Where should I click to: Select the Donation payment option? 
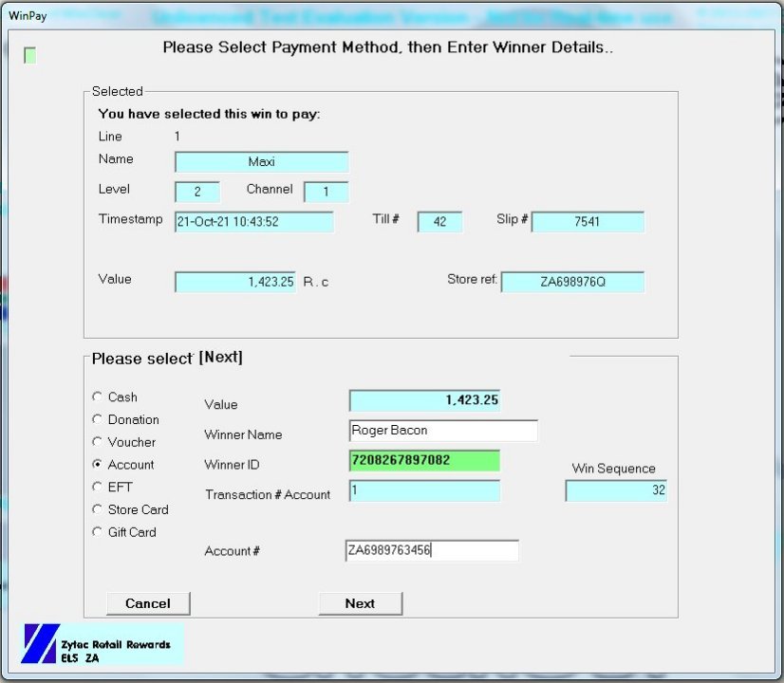tap(97, 419)
